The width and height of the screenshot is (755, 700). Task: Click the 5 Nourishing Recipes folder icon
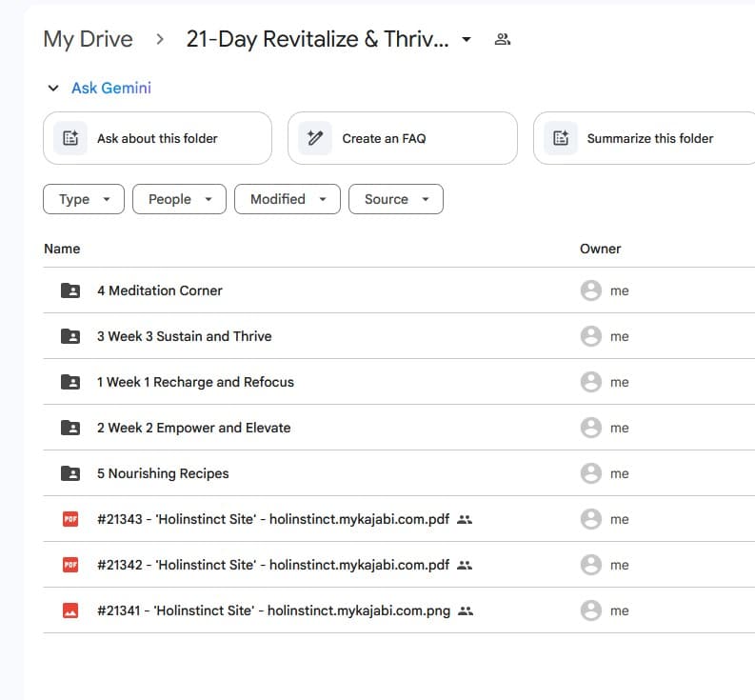pos(70,473)
